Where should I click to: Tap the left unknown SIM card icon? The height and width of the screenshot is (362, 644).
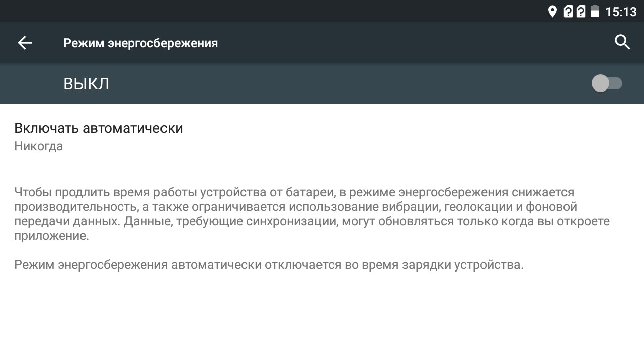(568, 12)
